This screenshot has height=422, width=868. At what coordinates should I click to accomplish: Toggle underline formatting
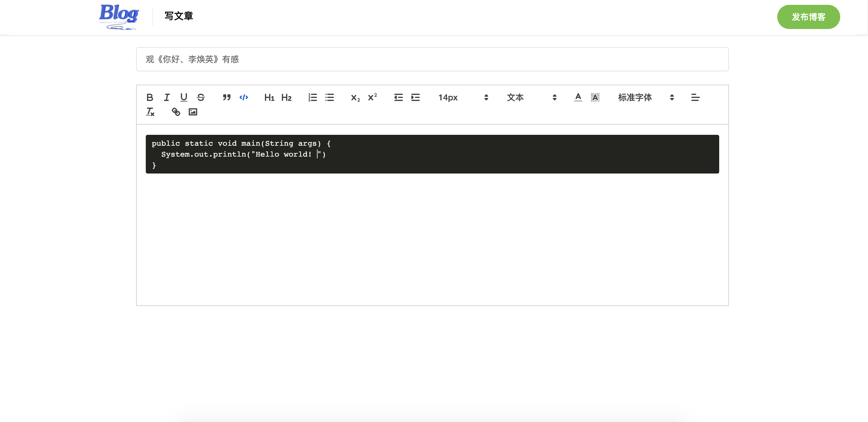pos(184,97)
